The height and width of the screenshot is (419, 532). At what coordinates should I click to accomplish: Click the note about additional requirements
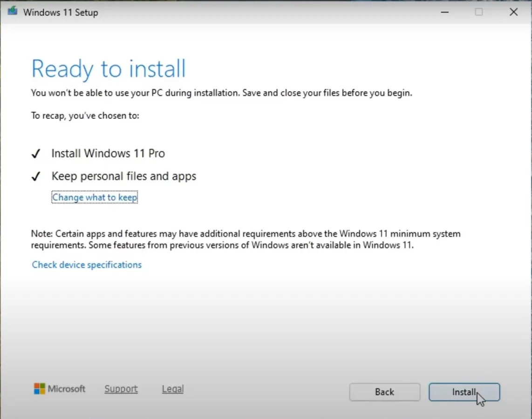point(246,239)
